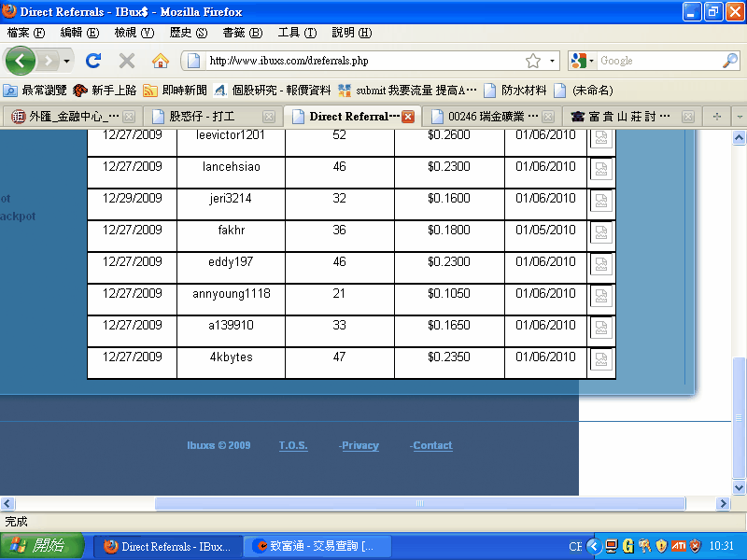Click the image icon in fakhr row

(601, 232)
